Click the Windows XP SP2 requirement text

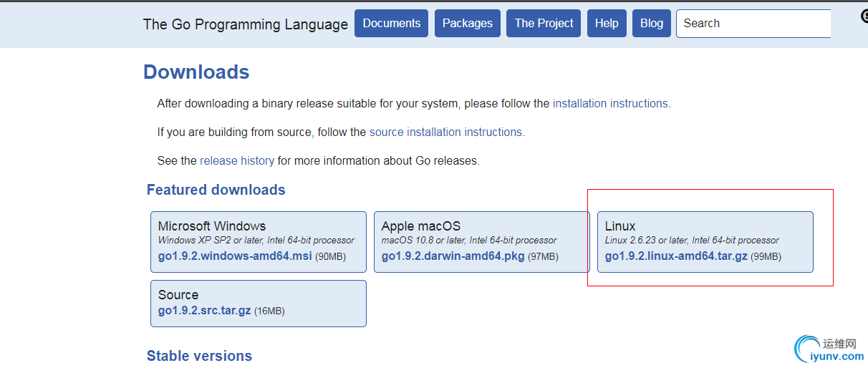[256, 241]
